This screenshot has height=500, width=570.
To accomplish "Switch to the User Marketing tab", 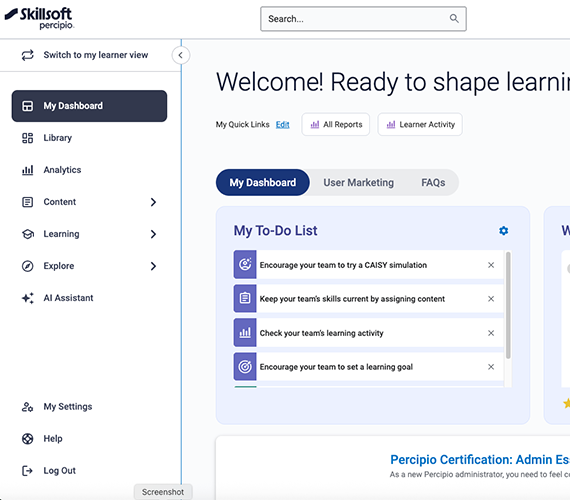I will point(358,183).
